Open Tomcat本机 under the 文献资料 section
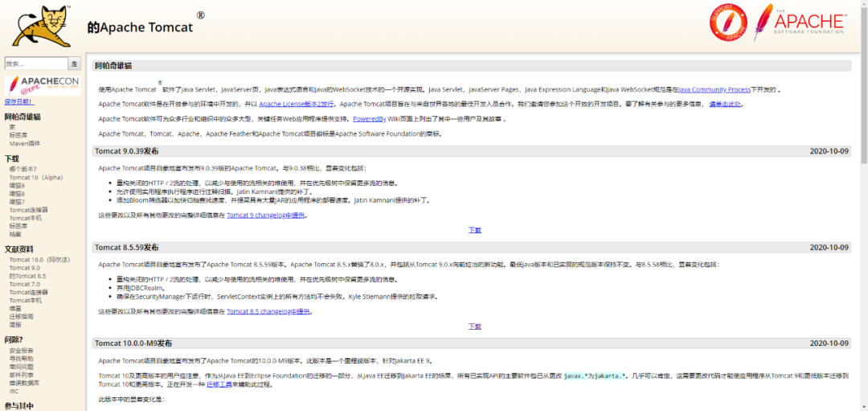This screenshot has height=411, width=868. 25,300
